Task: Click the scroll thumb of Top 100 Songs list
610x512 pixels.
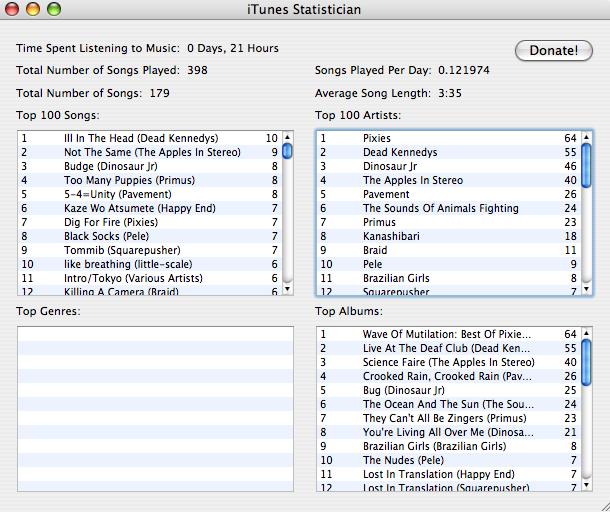Action: coord(287,151)
